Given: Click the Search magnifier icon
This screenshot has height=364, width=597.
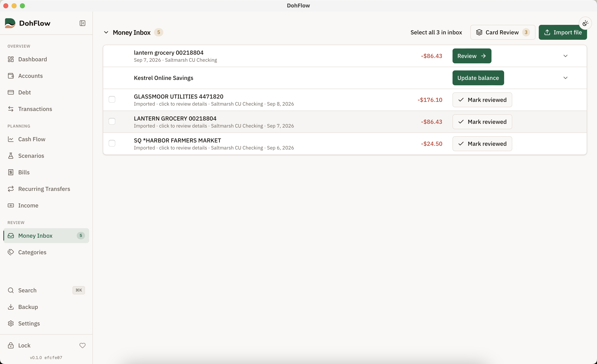Looking at the screenshot, I should [11, 290].
